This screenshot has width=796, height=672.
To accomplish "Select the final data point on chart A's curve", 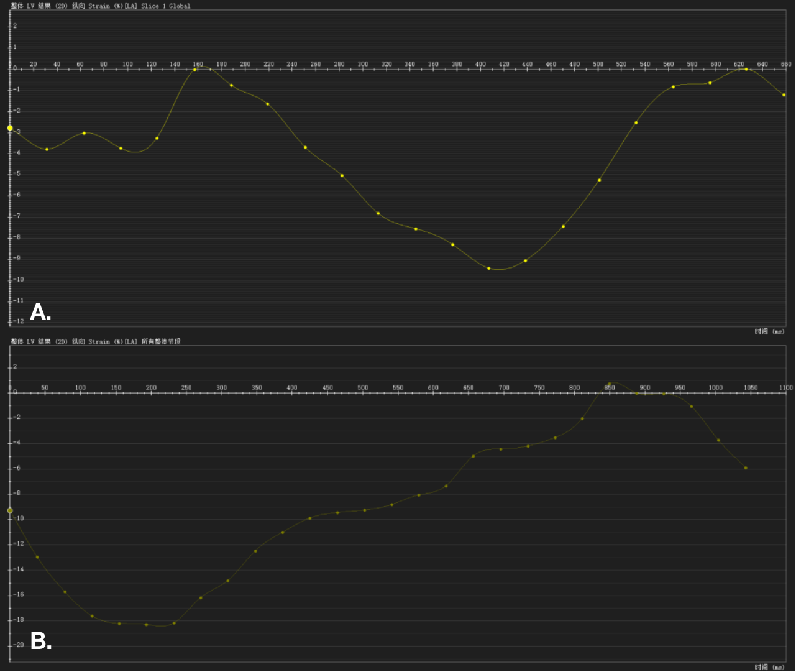I will click(x=784, y=95).
